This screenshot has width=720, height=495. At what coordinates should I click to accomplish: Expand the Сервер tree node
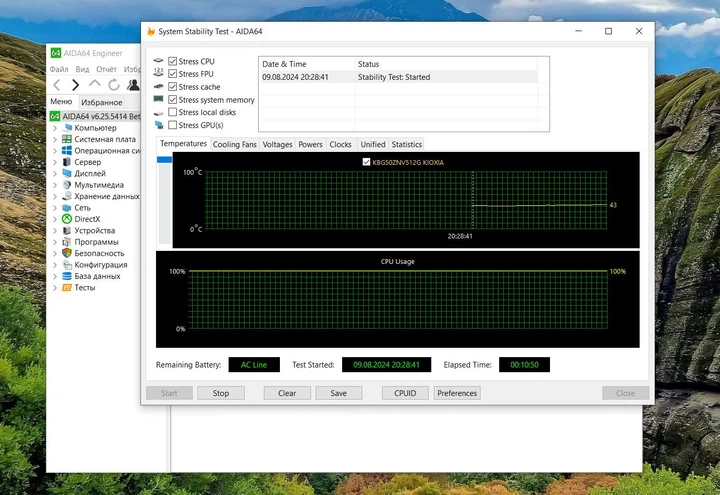(x=55, y=162)
